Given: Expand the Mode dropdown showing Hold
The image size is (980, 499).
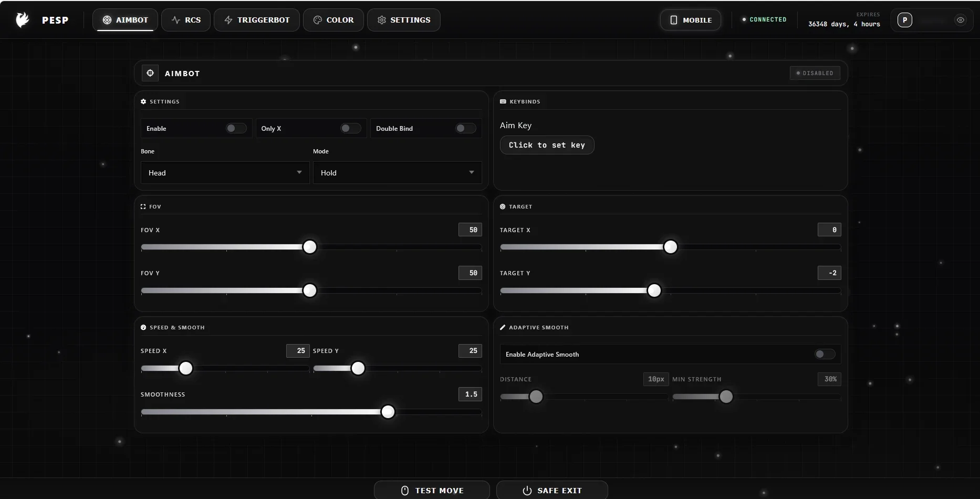Looking at the screenshot, I should pos(397,173).
